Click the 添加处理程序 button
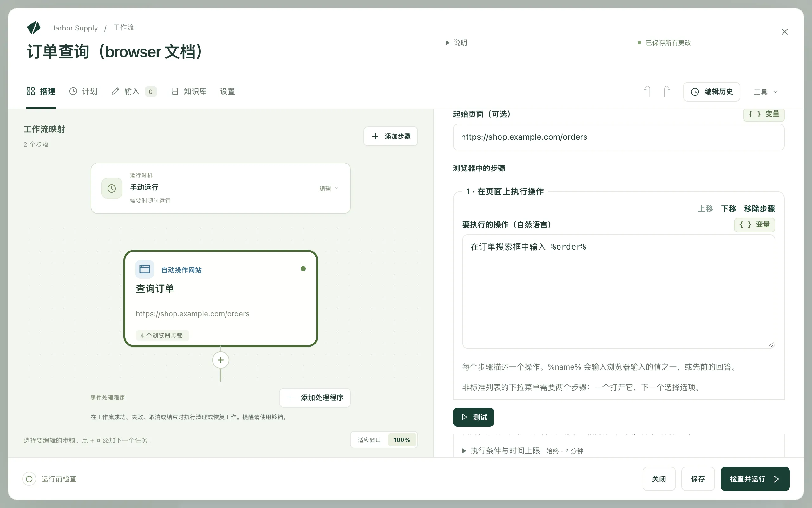This screenshot has height=508, width=812. (x=315, y=398)
